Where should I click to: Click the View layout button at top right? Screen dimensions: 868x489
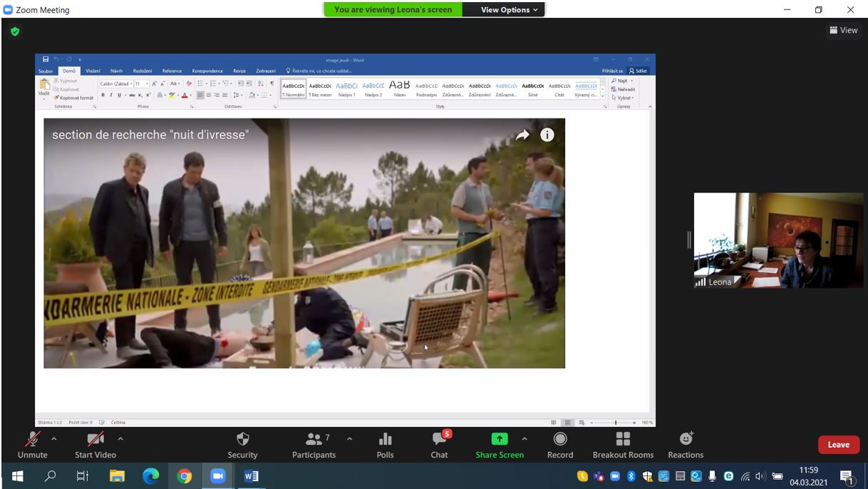(x=844, y=30)
